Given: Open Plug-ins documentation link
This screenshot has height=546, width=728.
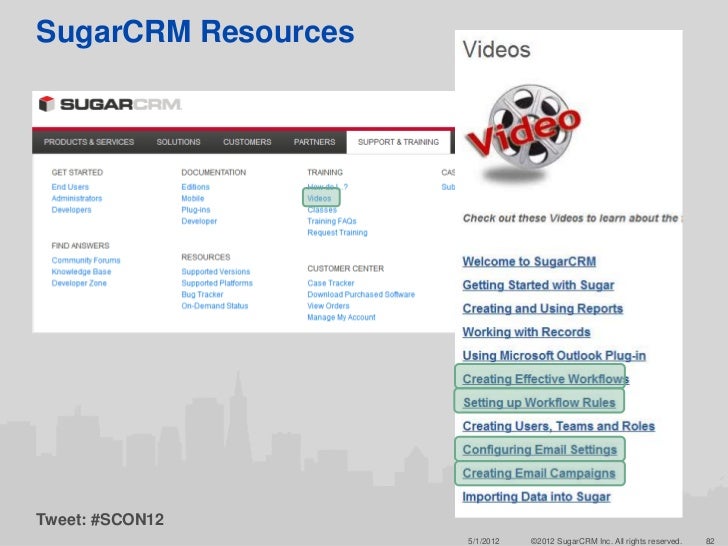Looking at the screenshot, I should (196, 210).
